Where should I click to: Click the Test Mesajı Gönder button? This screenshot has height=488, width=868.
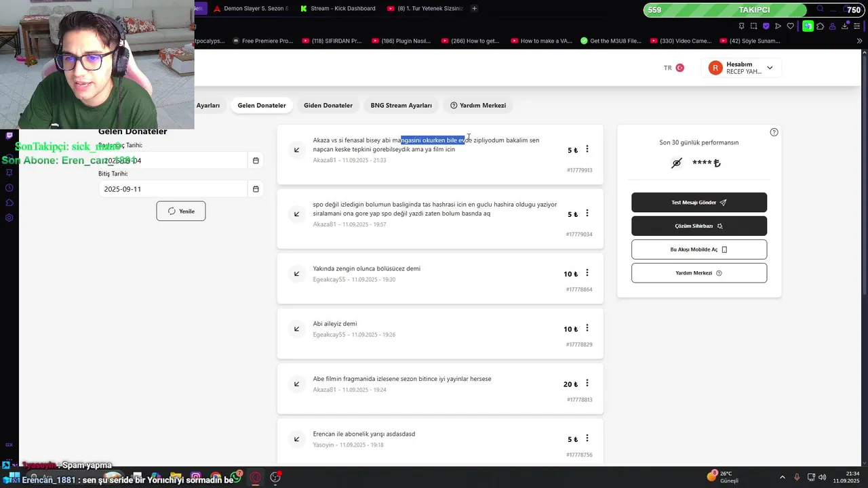(x=699, y=203)
